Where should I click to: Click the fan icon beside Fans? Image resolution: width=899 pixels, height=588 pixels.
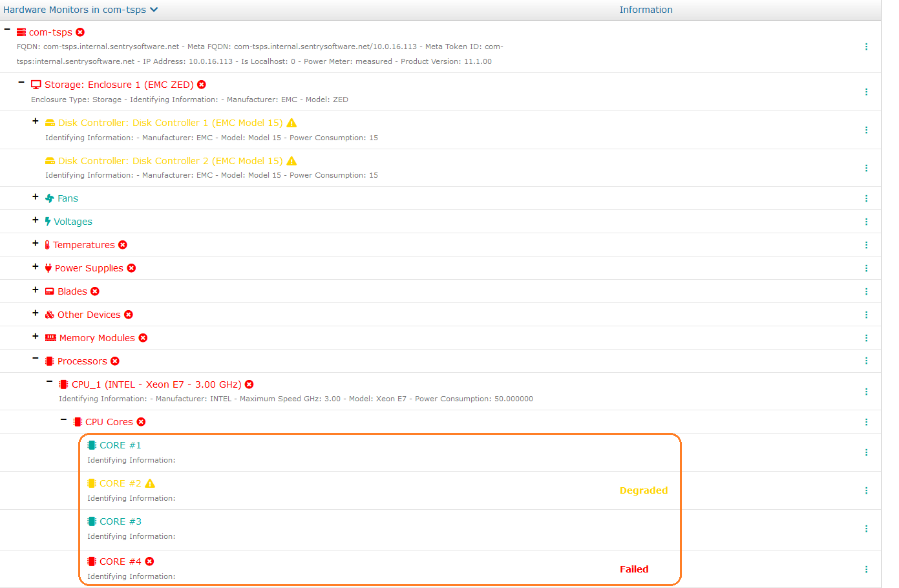[49, 198]
